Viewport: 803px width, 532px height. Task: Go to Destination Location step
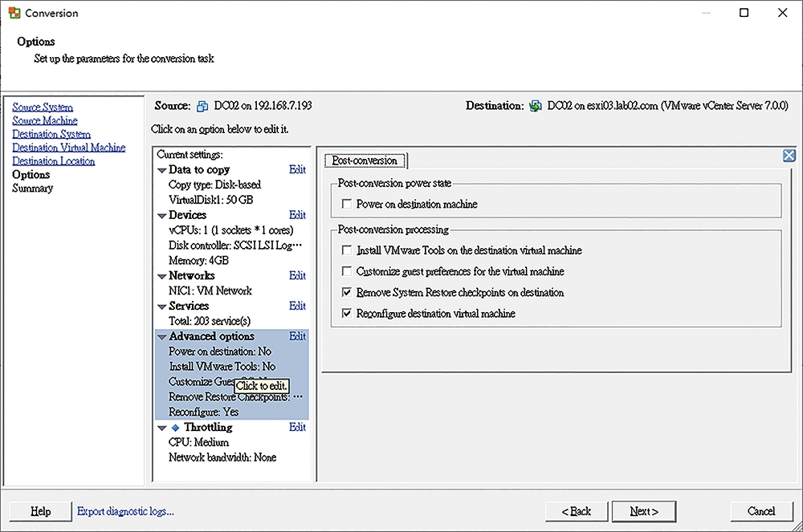pyautogui.click(x=53, y=161)
